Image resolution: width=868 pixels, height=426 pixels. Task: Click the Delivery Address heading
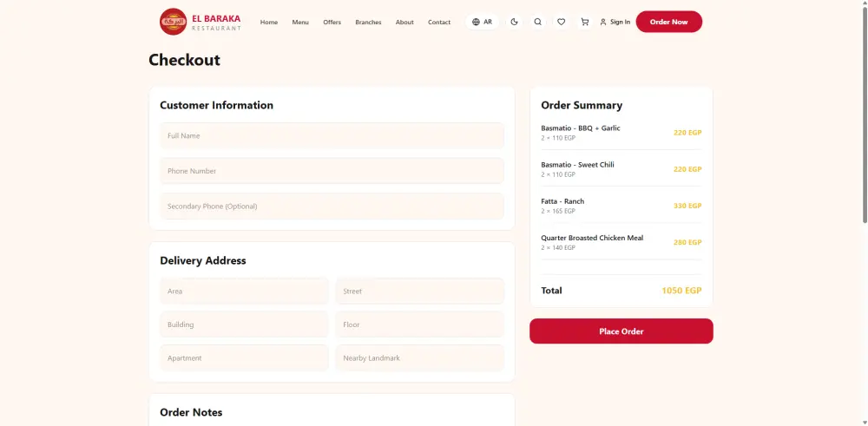click(202, 260)
